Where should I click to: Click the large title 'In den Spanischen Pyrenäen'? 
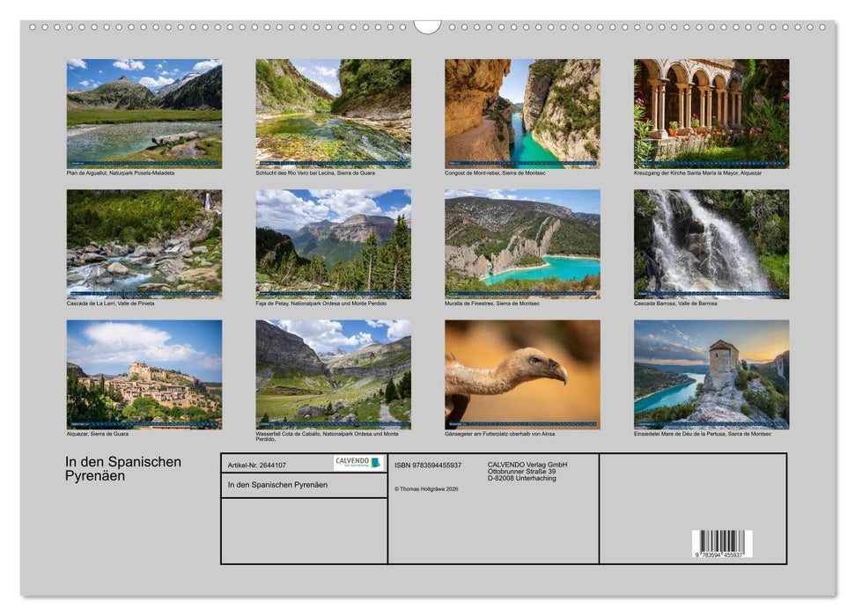(x=123, y=469)
